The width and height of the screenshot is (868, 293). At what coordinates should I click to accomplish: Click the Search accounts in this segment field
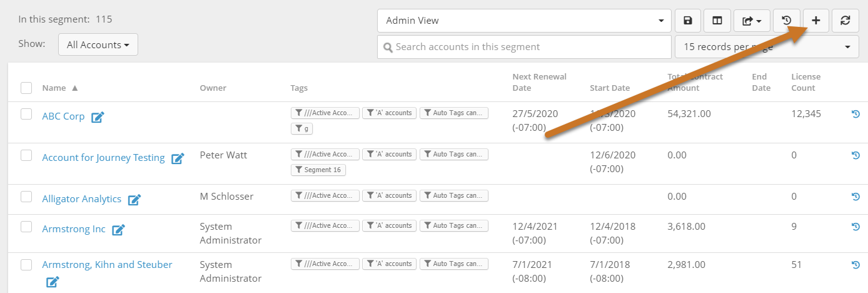(x=524, y=47)
